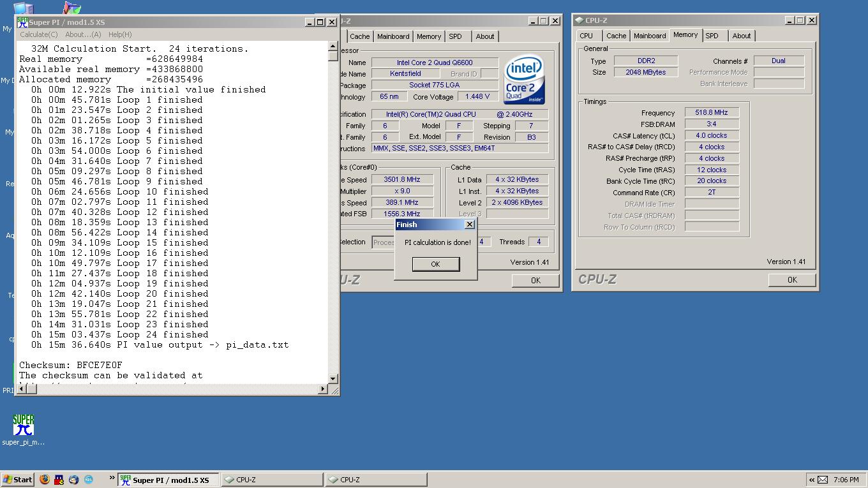Click the Cycle Time 12 clocks field
The height and width of the screenshot is (488, 868).
tap(712, 170)
